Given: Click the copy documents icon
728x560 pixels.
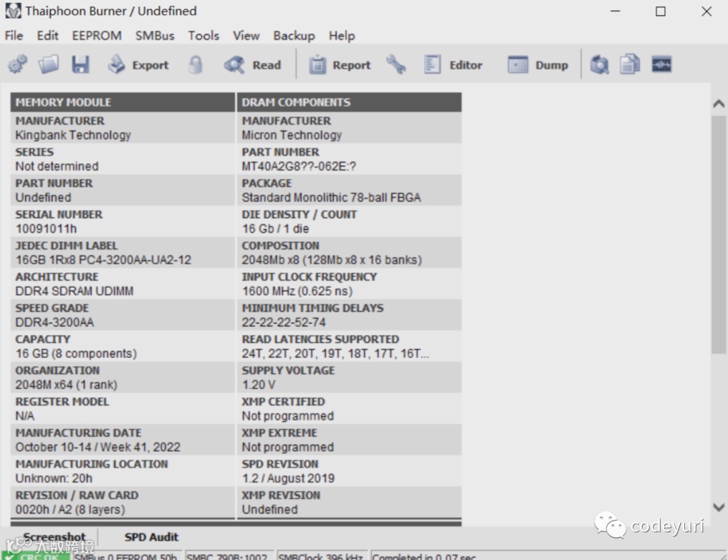Looking at the screenshot, I should (x=630, y=65).
